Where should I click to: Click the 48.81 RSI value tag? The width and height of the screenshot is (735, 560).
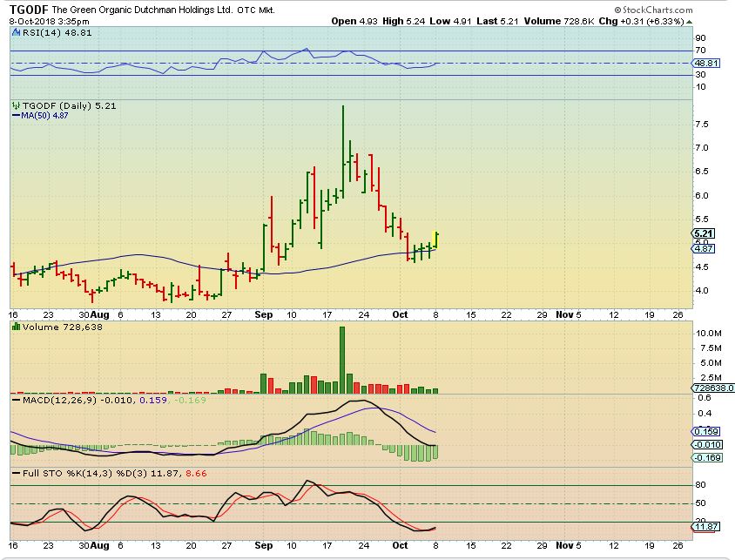pos(703,64)
